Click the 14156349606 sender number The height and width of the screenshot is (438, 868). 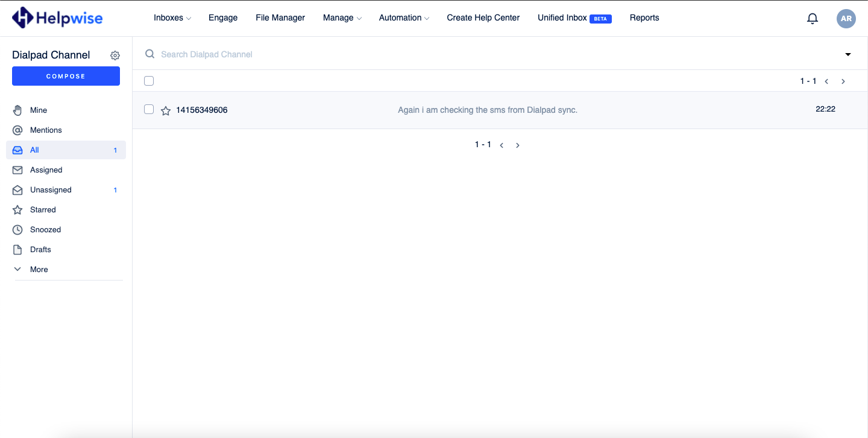[x=202, y=110]
